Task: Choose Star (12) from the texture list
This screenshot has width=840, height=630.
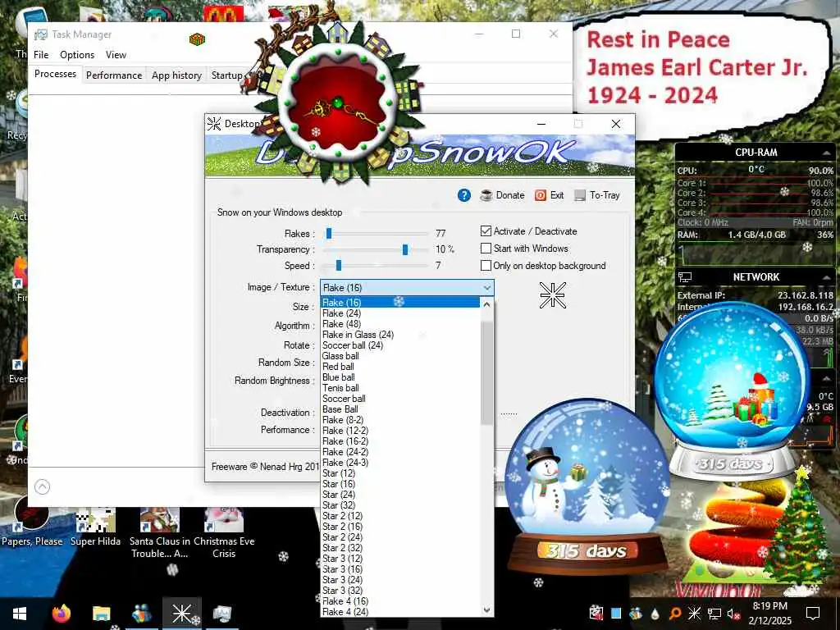Action: coord(400,473)
